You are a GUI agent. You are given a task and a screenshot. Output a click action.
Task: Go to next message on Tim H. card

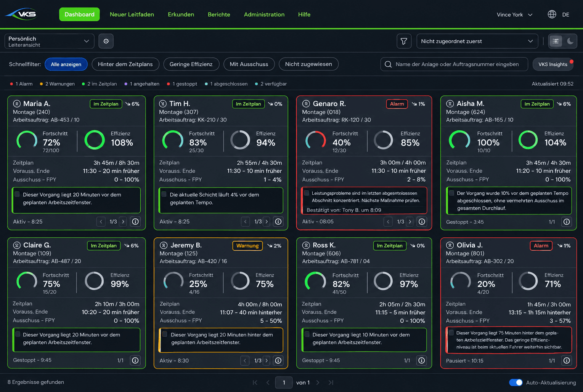pyautogui.click(x=267, y=221)
